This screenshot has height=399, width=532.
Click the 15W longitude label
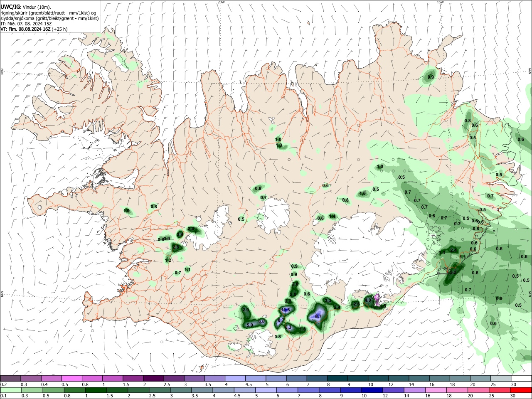(x=440, y=2)
